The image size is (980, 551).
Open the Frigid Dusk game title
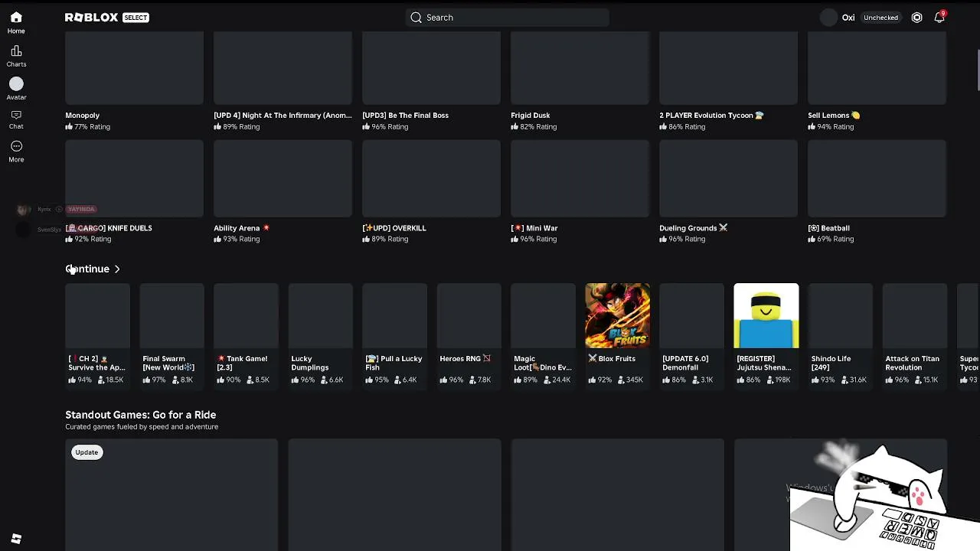coord(531,116)
